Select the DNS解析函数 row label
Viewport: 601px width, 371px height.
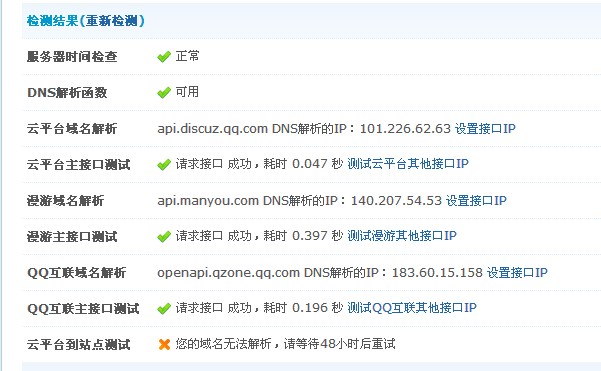pyautogui.click(x=67, y=93)
